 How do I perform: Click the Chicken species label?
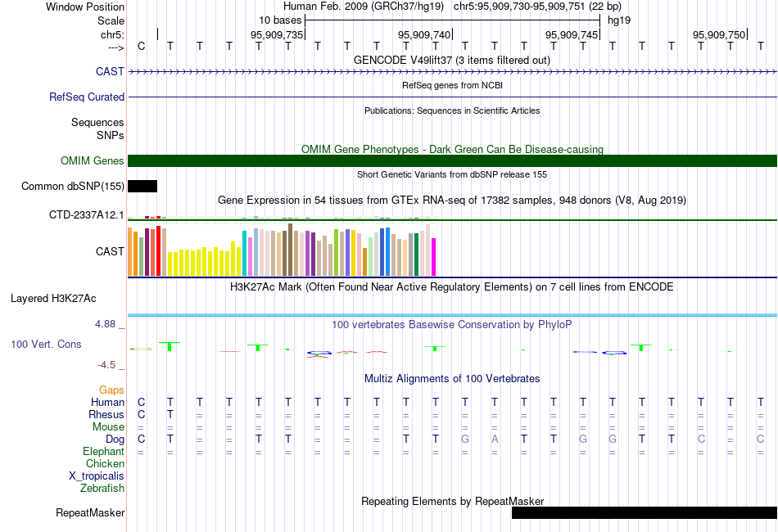(x=105, y=463)
